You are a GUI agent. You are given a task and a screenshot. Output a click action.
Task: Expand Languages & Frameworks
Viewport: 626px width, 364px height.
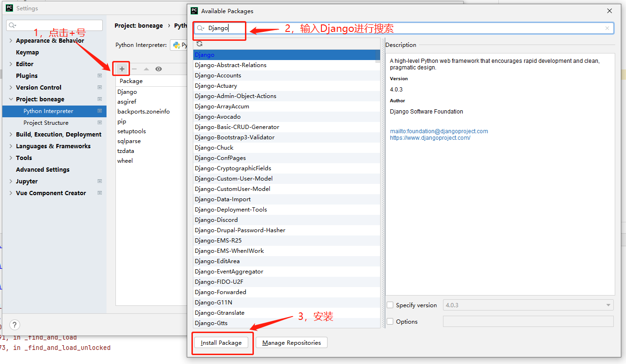(11, 146)
